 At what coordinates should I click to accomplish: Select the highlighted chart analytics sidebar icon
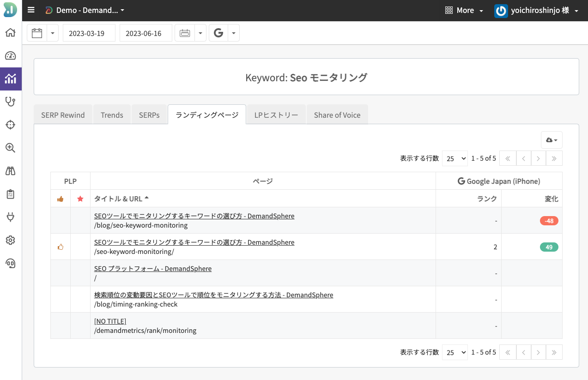click(10, 78)
